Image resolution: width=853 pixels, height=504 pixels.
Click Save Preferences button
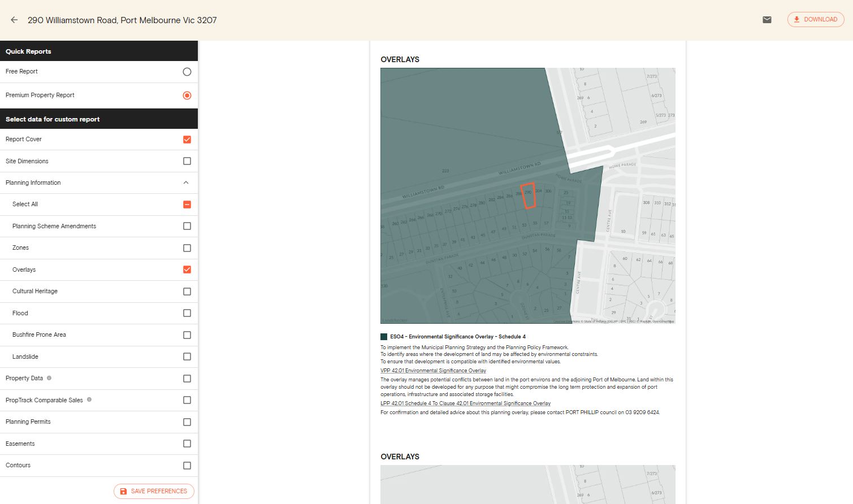154,491
